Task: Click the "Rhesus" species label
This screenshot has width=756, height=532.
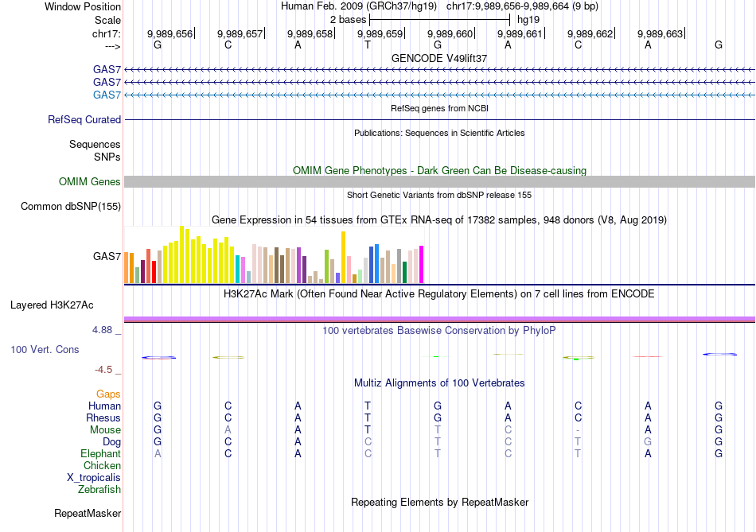Action: 103,418
